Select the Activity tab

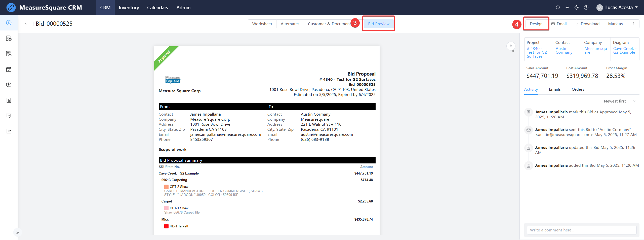click(531, 89)
